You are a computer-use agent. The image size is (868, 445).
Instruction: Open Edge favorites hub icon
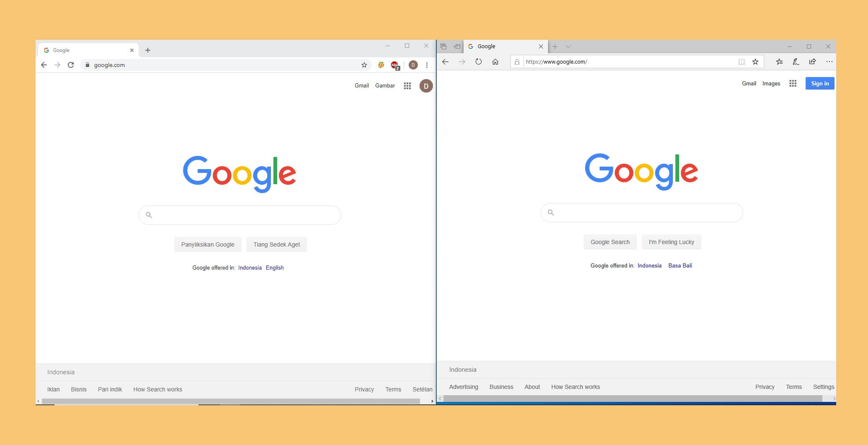pos(779,62)
